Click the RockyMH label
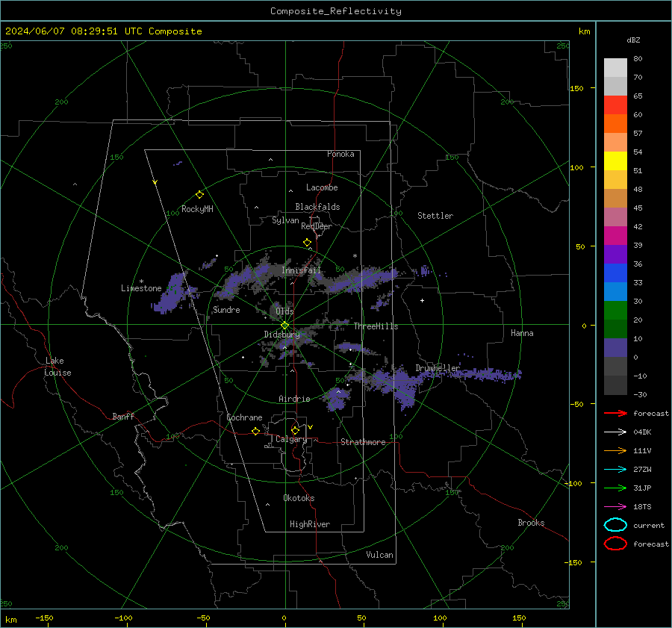 [197, 209]
